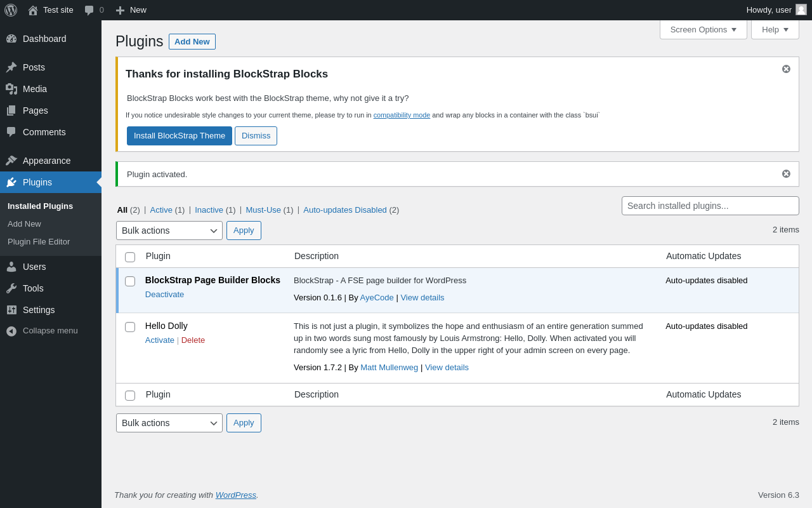Deactivate BlockStrap Page Builder Blocks
Viewport: 812px width, 508px height.
pos(164,295)
